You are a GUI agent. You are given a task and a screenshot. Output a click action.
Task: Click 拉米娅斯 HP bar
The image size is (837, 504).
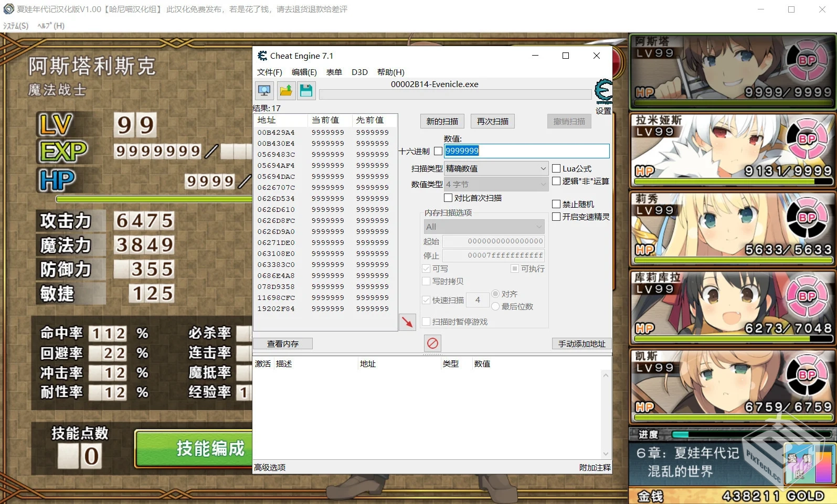coord(733,181)
